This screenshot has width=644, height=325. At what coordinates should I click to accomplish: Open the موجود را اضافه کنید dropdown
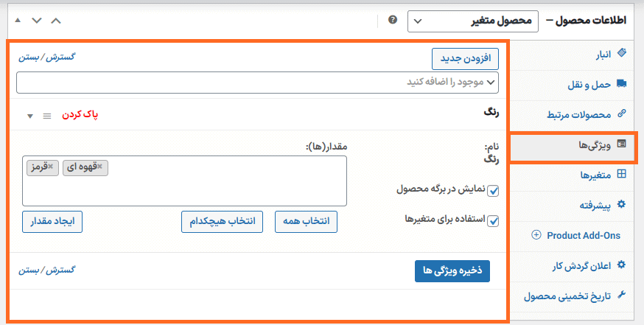[x=257, y=83]
